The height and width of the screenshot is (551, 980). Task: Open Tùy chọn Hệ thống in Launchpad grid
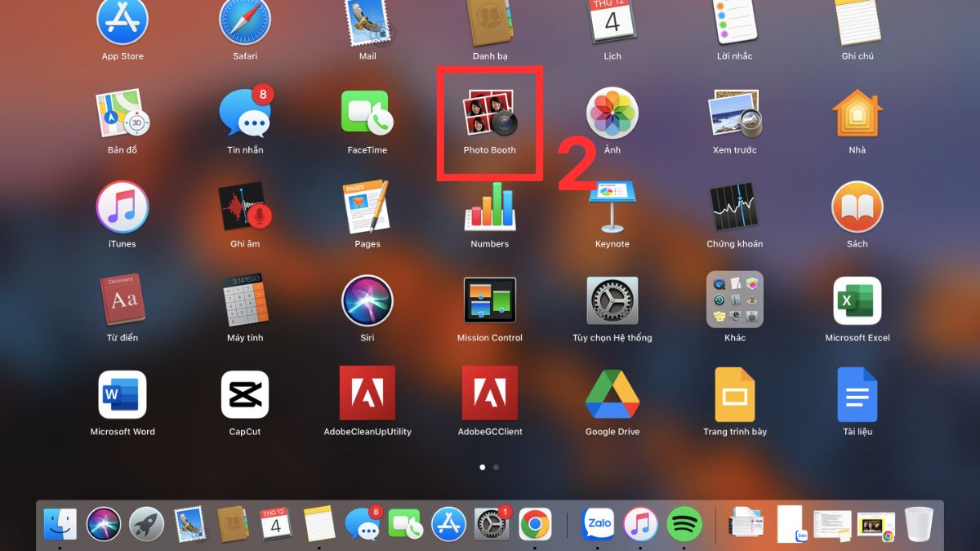coord(612,300)
